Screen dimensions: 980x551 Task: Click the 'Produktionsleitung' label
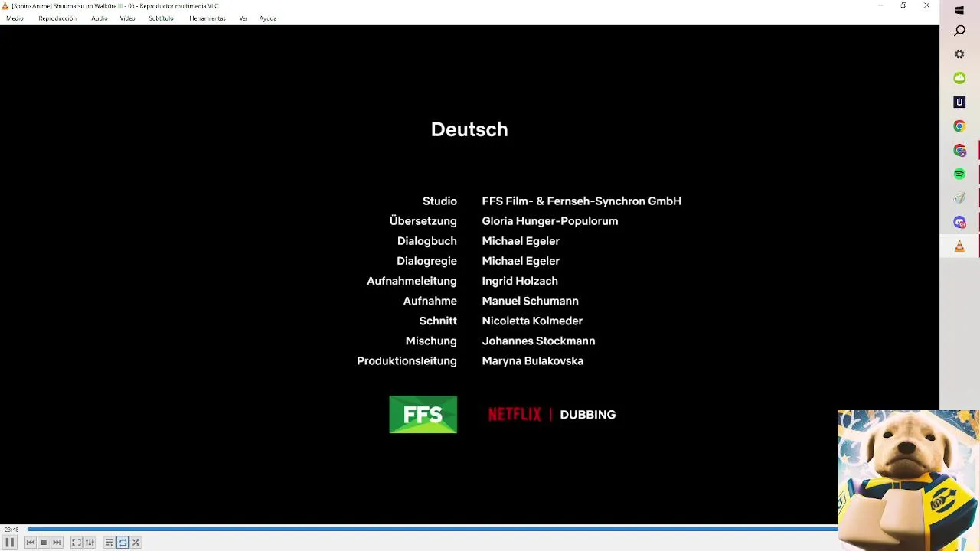tap(407, 360)
